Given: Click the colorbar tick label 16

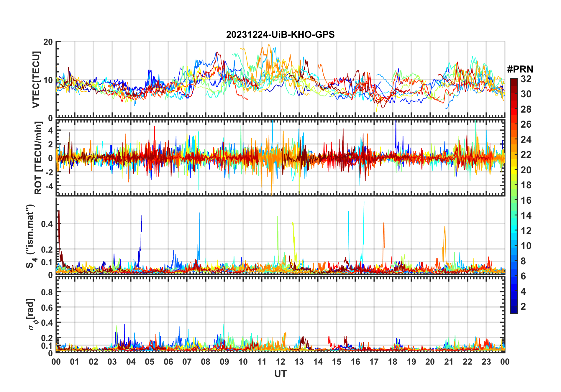Looking at the screenshot, I should [526, 200].
